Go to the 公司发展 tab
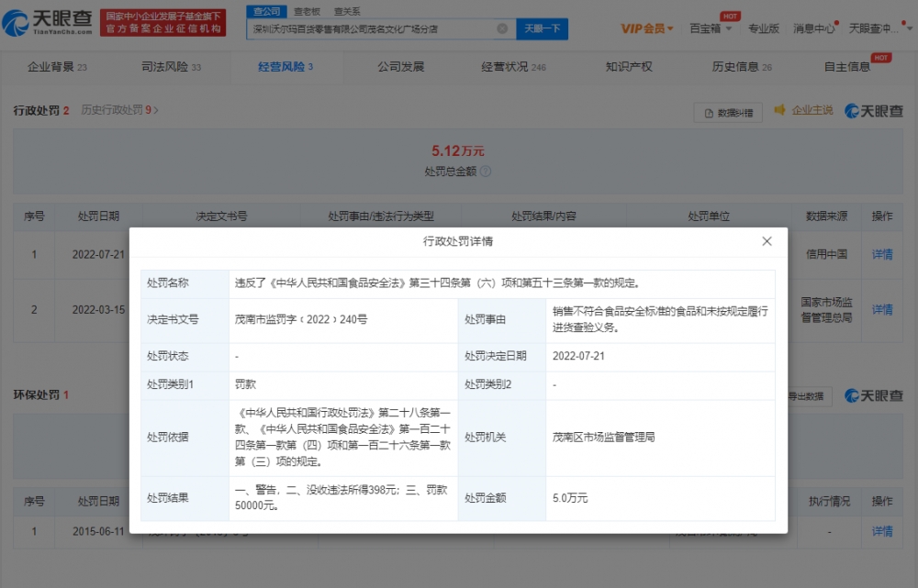 pyautogui.click(x=400, y=67)
